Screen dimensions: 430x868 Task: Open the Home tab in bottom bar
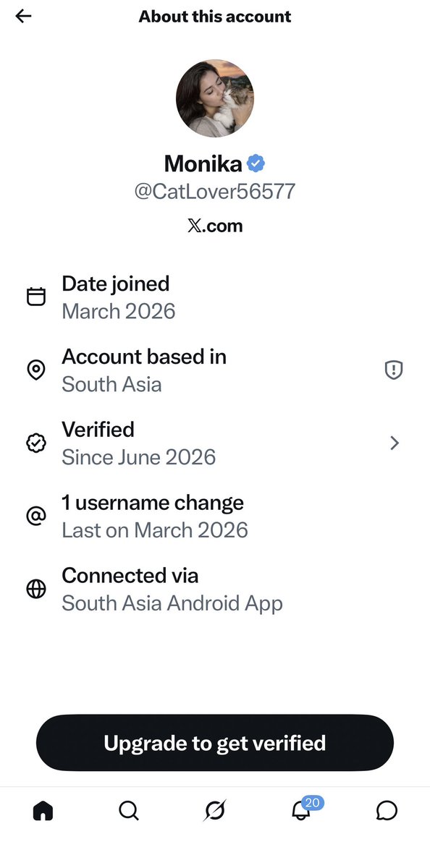click(x=43, y=811)
